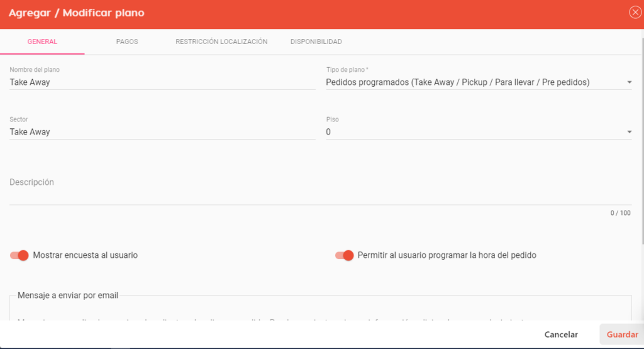
Task: Click the Permitir al usuario programar label
Action: point(447,255)
